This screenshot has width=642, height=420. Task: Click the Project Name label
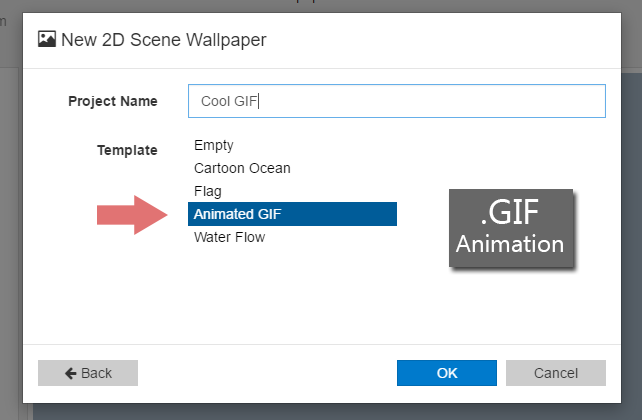113,101
